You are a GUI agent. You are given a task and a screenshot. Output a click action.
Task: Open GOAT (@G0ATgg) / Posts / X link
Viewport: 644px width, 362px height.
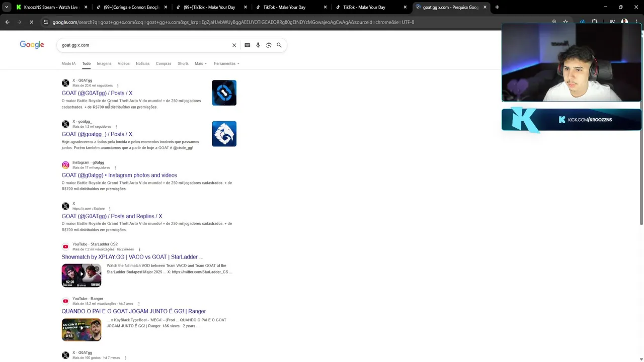[97, 93]
